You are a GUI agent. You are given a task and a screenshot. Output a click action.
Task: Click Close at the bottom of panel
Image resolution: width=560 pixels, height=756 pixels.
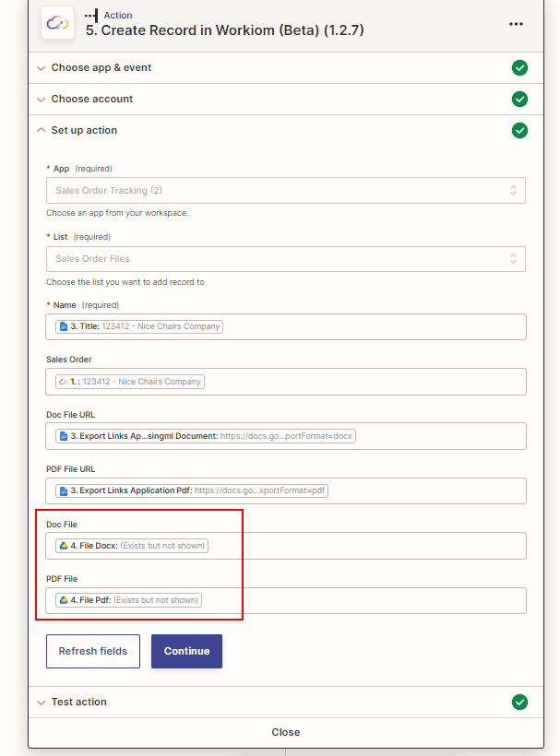click(286, 732)
